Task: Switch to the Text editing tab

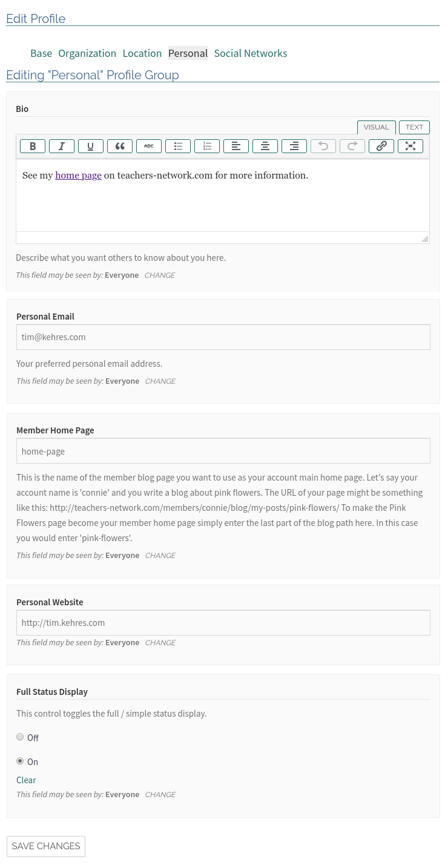Action: 414,127
